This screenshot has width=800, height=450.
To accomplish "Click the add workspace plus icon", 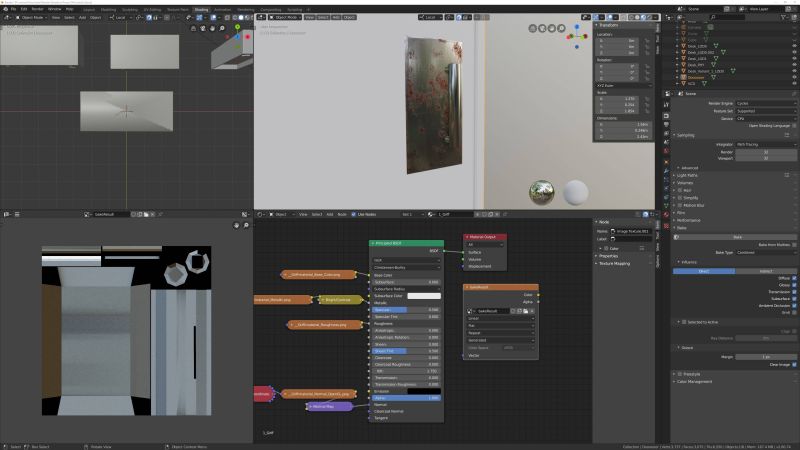I will (x=308, y=10).
